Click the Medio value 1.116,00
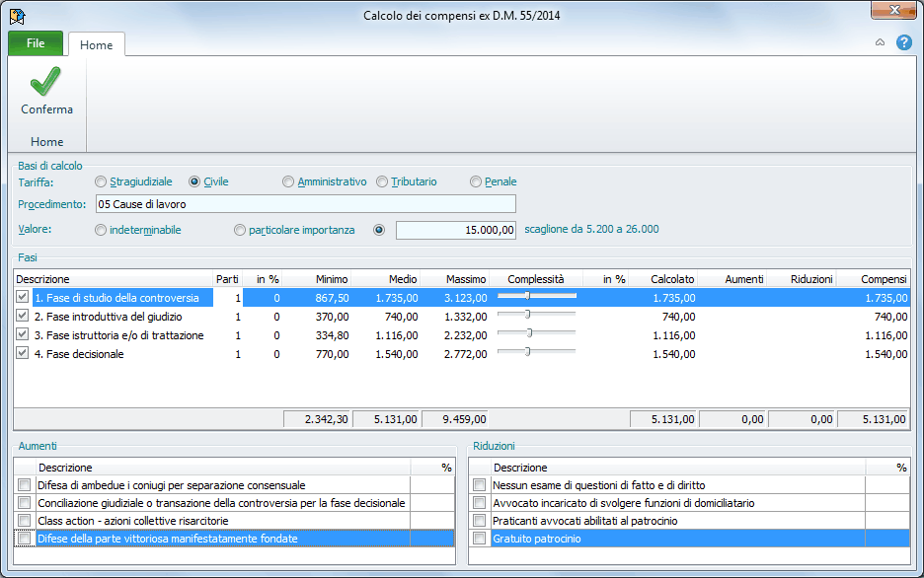This screenshot has width=924, height=578. (397, 335)
